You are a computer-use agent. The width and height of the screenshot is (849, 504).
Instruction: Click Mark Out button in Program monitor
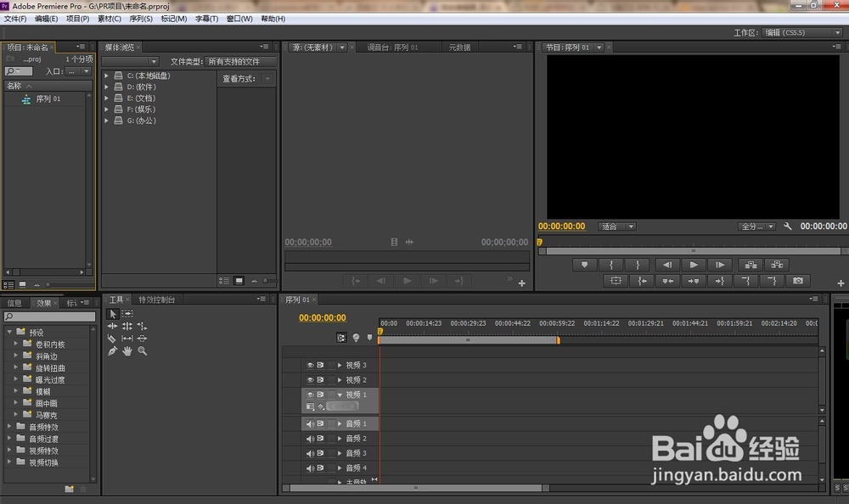click(638, 265)
